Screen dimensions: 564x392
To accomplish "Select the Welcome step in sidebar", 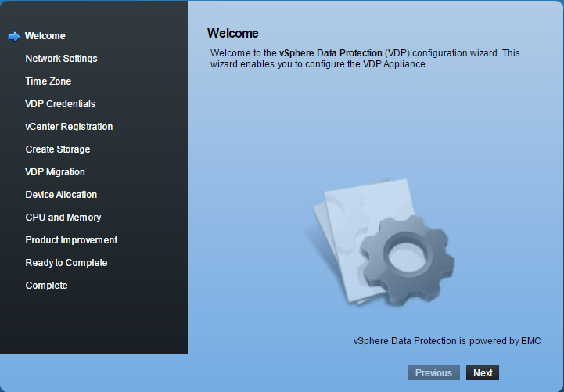I will pyautogui.click(x=45, y=36).
